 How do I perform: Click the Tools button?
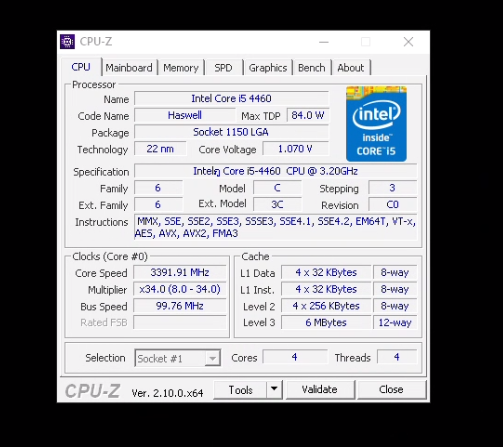coord(240,389)
